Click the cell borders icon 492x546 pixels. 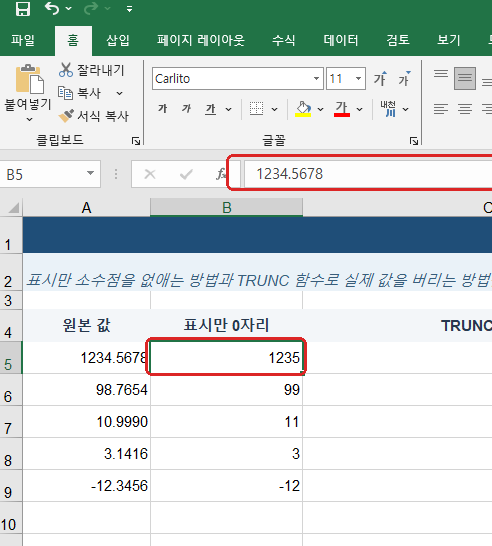(256, 109)
